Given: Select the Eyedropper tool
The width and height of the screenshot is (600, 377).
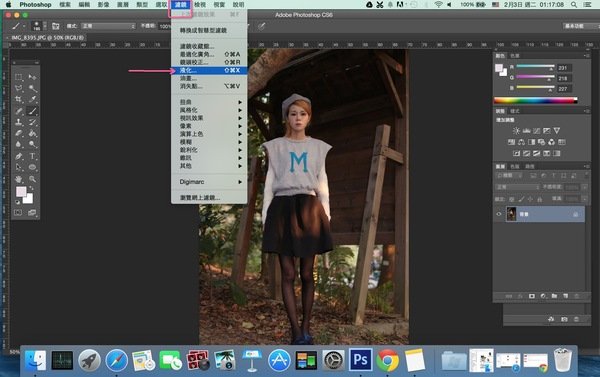Looking at the screenshot, I should (33, 99).
